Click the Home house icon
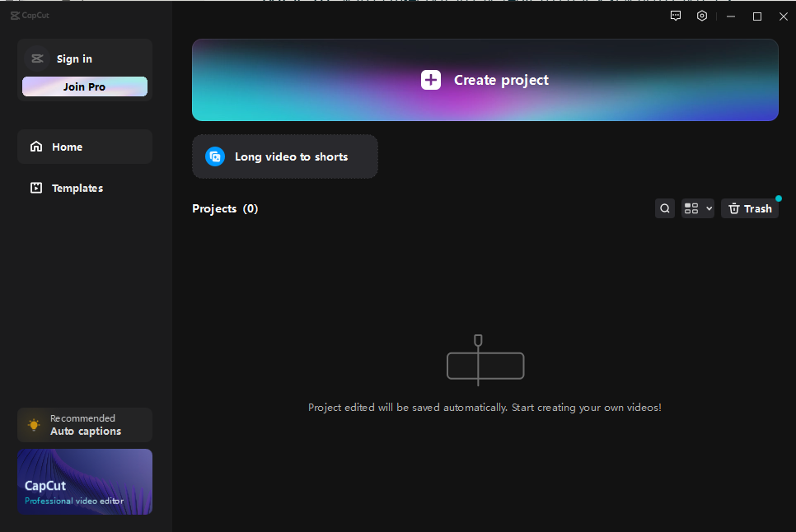 (36, 147)
